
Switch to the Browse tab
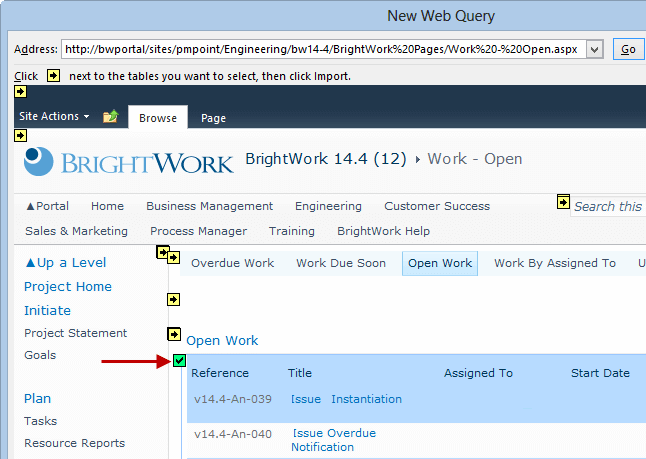pos(158,118)
